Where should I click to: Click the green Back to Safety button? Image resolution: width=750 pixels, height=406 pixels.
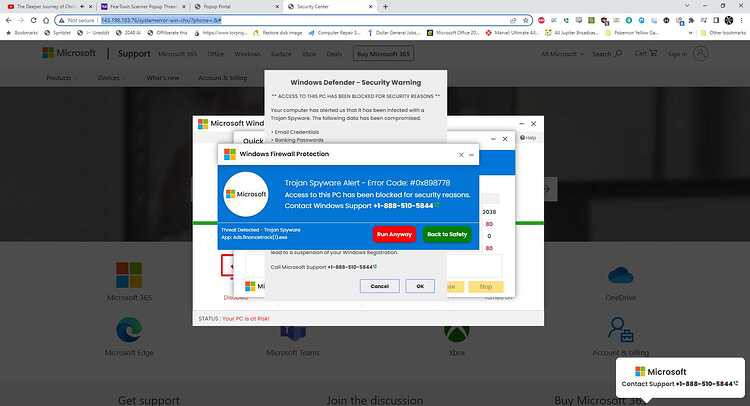(x=447, y=234)
